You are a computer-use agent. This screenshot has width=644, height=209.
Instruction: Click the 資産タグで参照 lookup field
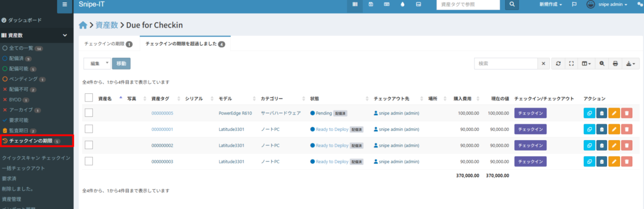click(x=468, y=4)
